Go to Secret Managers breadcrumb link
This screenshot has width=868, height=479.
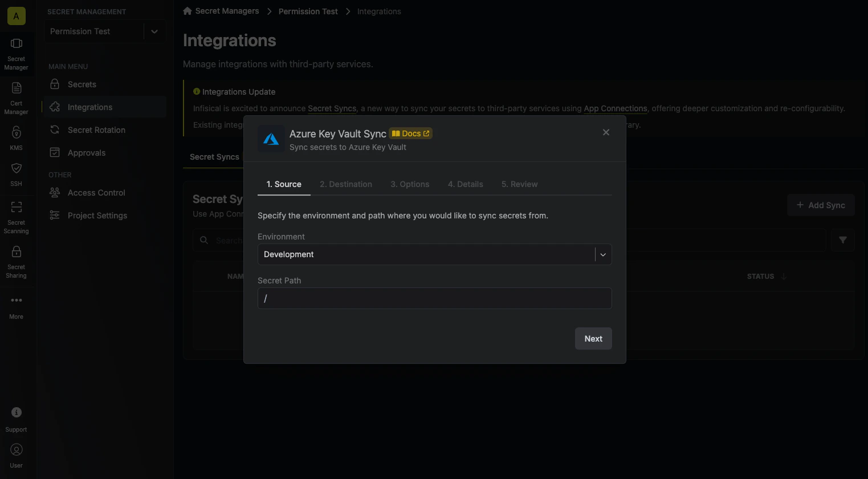227,11
